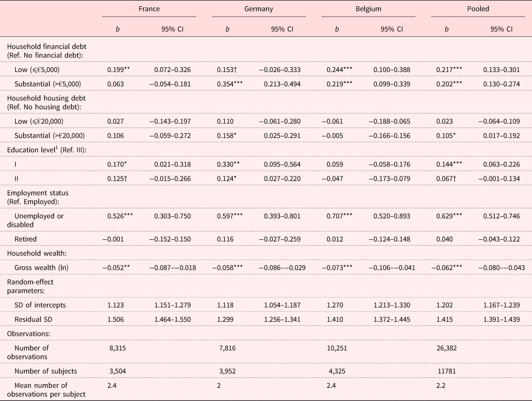This screenshot has height=401, width=532.
Task: Click the France column header
Action: (x=149, y=9)
